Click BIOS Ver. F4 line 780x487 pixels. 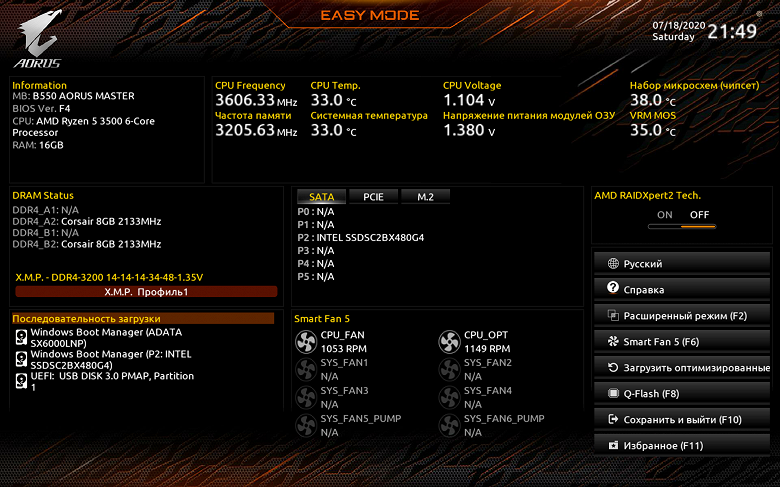41,108
